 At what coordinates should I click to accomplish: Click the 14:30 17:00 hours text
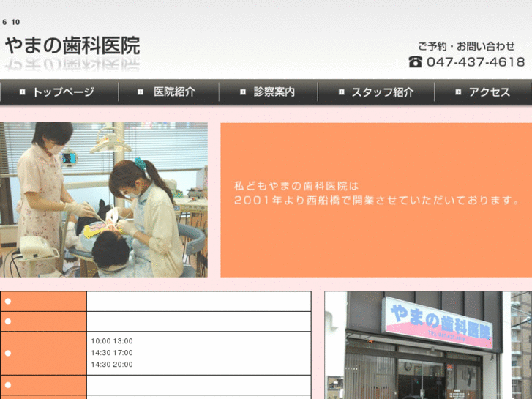[112, 353]
